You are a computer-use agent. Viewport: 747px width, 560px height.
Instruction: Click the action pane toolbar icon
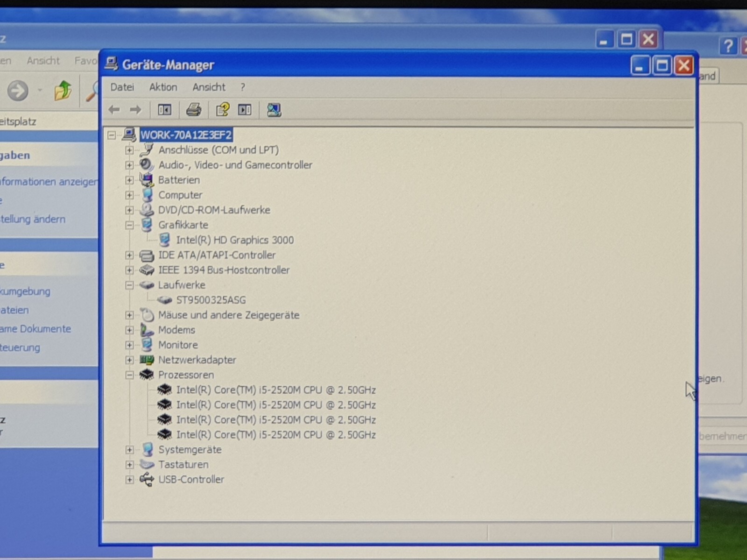pyautogui.click(x=245, y=110)
